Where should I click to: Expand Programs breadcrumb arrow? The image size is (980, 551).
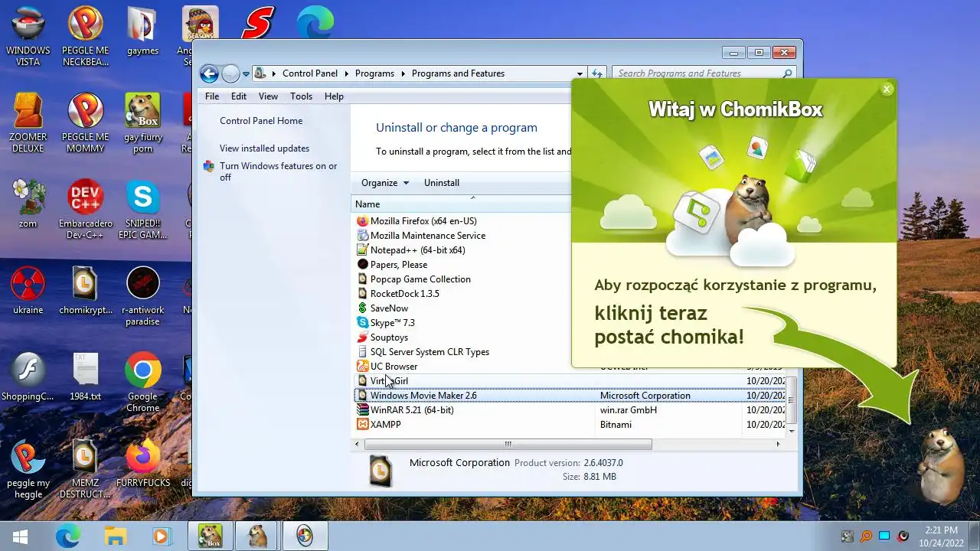(403, 73)
